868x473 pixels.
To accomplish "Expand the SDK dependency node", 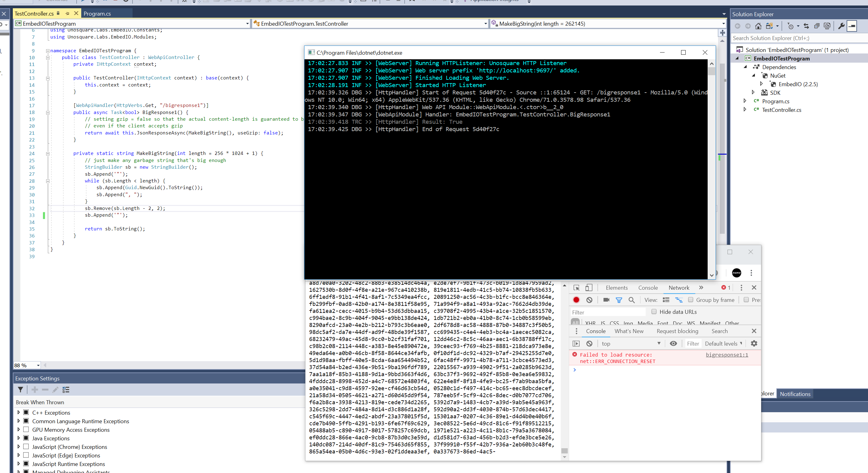I will pyautogui.click(x=753, y=92).
